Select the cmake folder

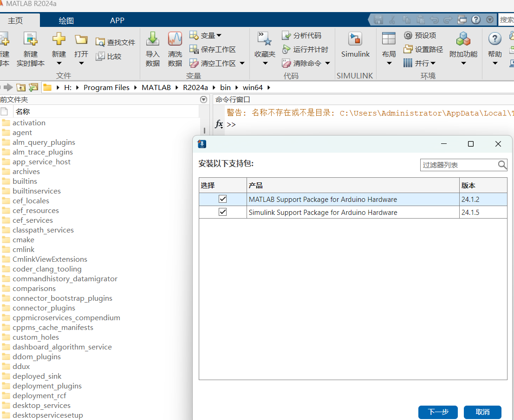tap(23, 240)
